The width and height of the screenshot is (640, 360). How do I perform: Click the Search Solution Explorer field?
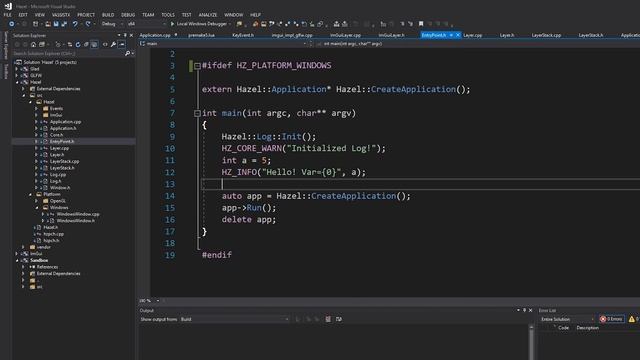coord(69,53)
